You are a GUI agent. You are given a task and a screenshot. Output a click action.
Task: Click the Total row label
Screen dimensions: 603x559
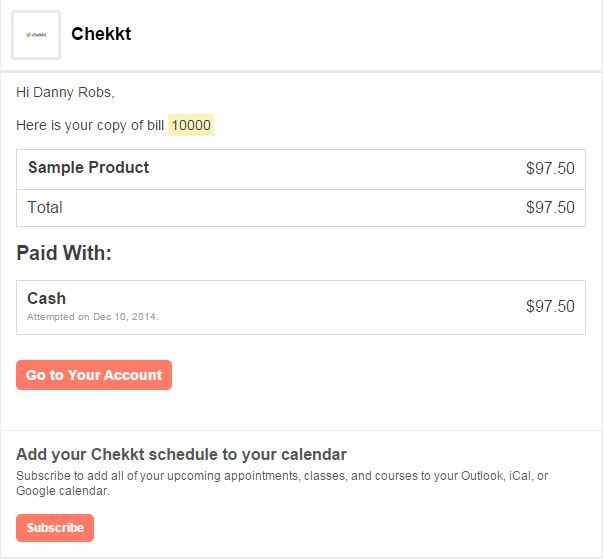tap(45, 208)
